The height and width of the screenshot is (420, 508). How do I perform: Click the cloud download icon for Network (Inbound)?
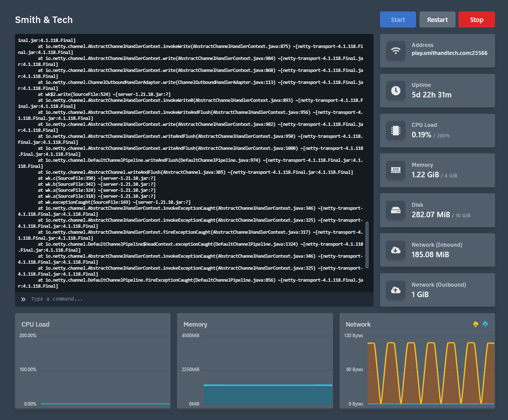point(395,250)
